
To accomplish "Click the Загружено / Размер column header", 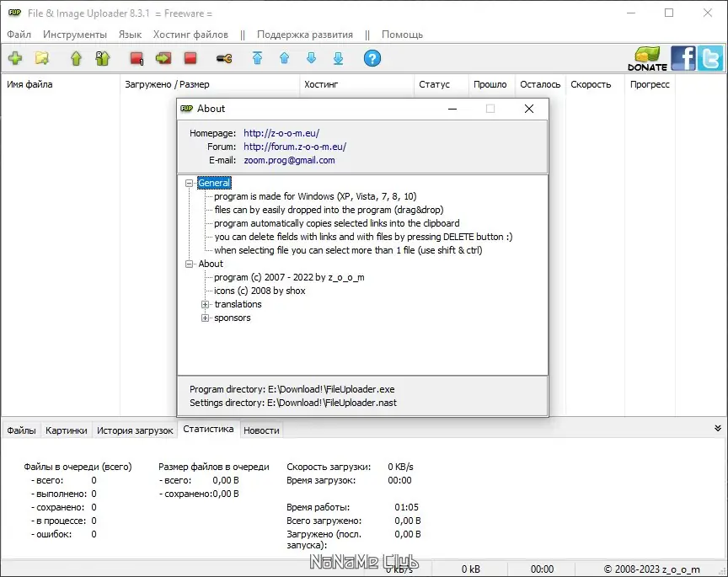I will point(210,84).
